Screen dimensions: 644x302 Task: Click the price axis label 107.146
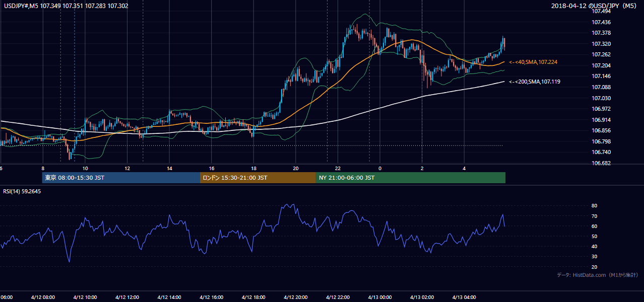[x=601, y=76]
